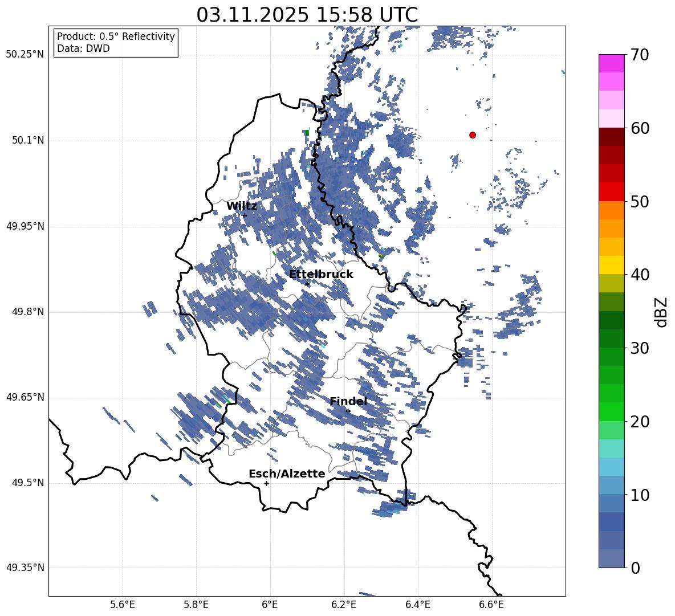Screen dimensions: 675x616
Task: Click the 0 colorbar tick value
Action: tap(635, 568)
